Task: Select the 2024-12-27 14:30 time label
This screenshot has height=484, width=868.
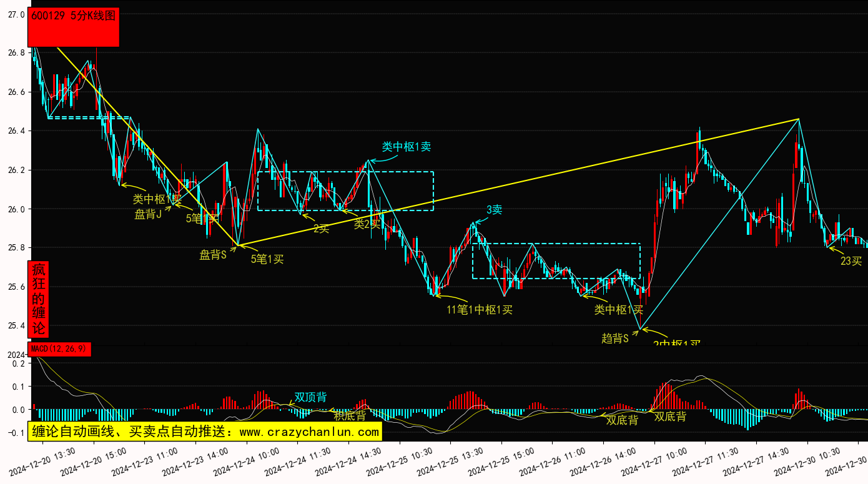Action: (x=757, y=462)
